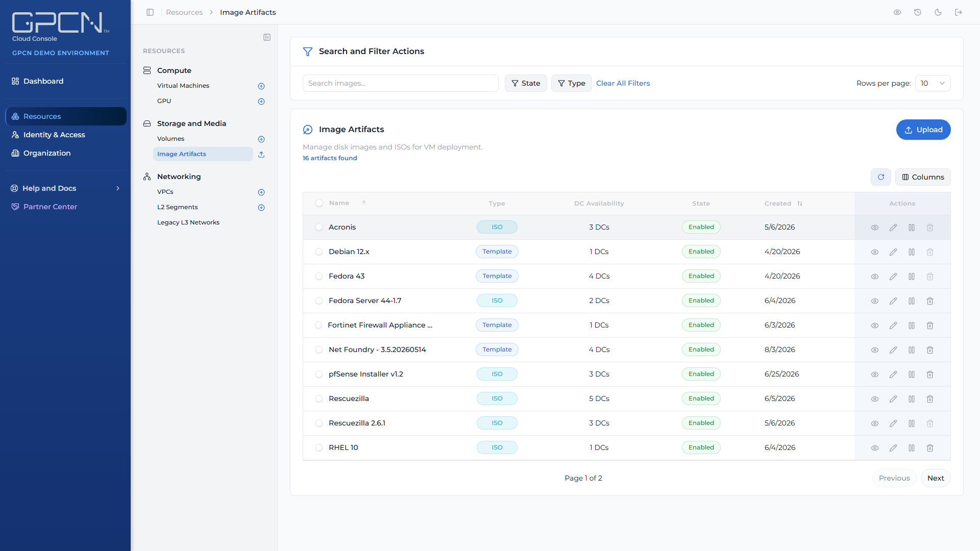Select the Rescuezilla 2.6.1 row checkbox
The height and width of the screenshot is (551, 980).
[319, 423]
